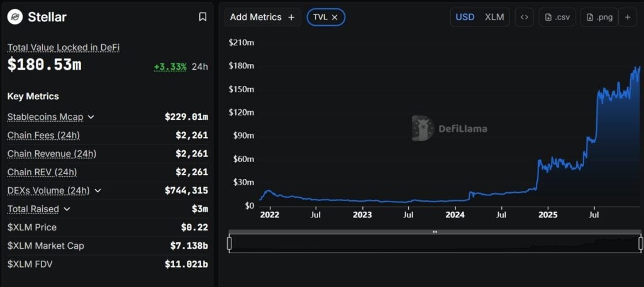This screenshot has height=287, width=644.
Task: Open the Add Metrics menu
Action: [x=262, y=17]
